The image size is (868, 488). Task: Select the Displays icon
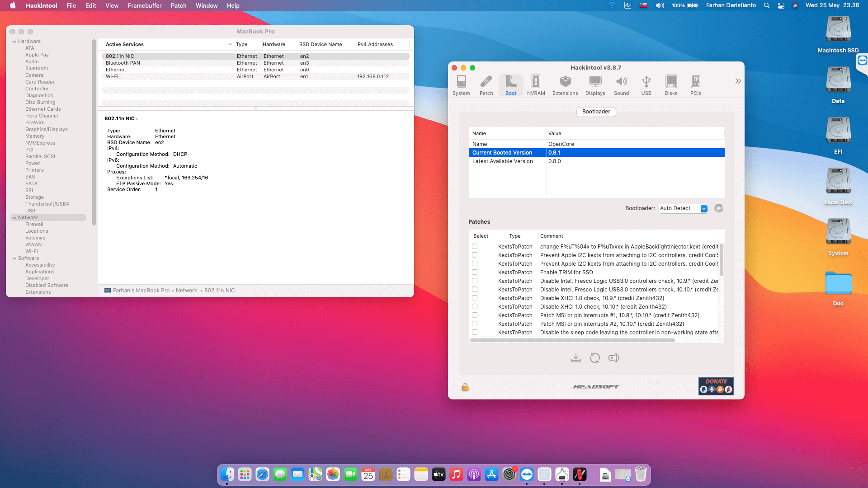coord(595,84)
